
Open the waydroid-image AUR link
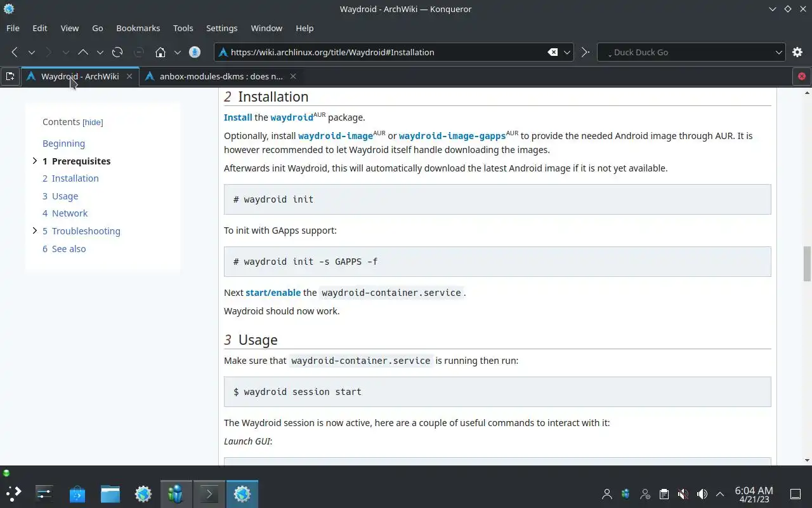[336, 136]
